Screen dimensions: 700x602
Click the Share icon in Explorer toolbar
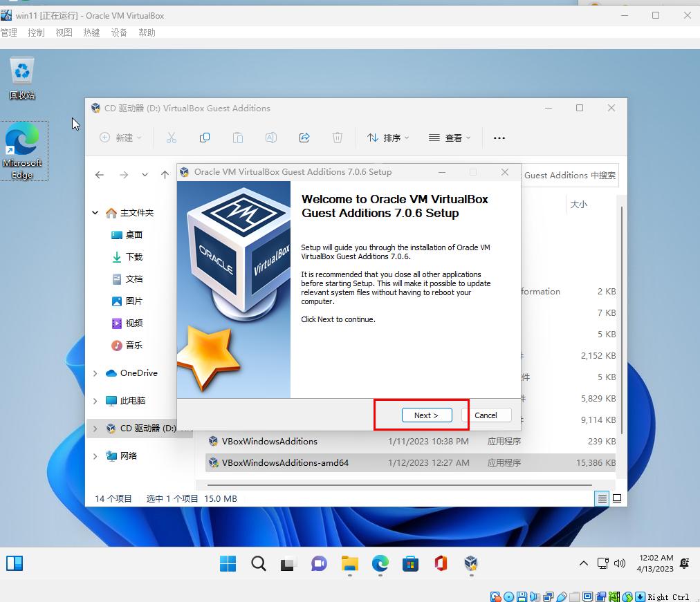(x=304, y=138)
